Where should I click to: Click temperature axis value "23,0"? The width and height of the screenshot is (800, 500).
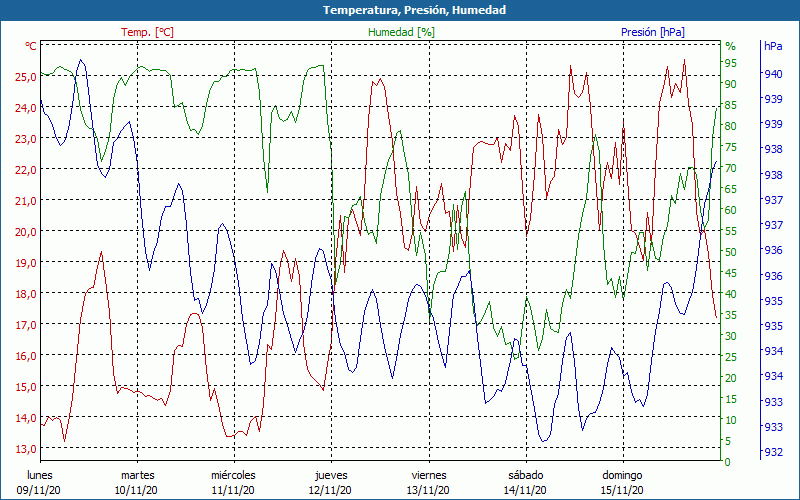click(x=26, y=139)
